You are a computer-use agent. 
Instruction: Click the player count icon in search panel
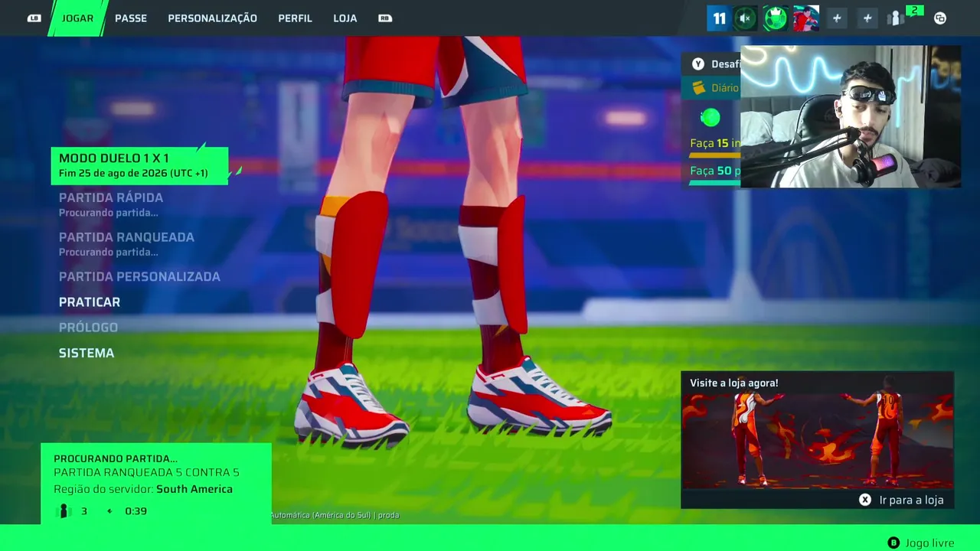click(x=64, y=511)
